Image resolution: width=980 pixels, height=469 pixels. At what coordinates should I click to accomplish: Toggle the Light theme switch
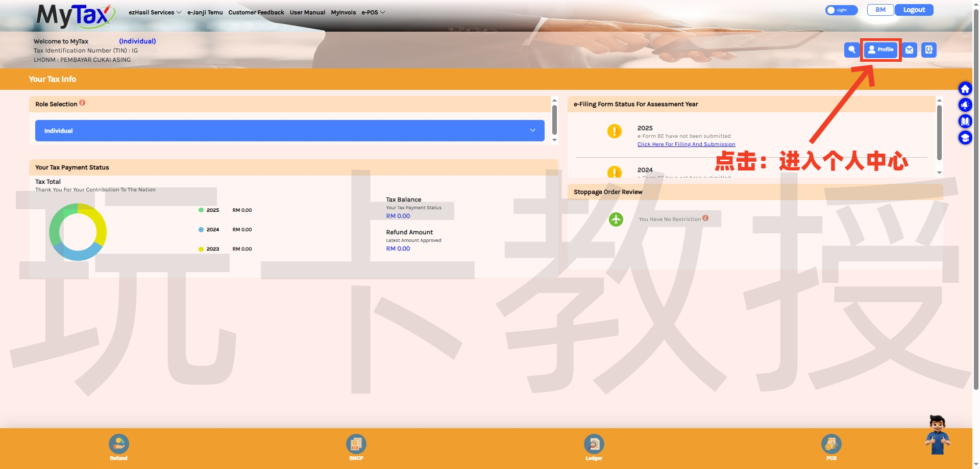(x=841, y=10)
